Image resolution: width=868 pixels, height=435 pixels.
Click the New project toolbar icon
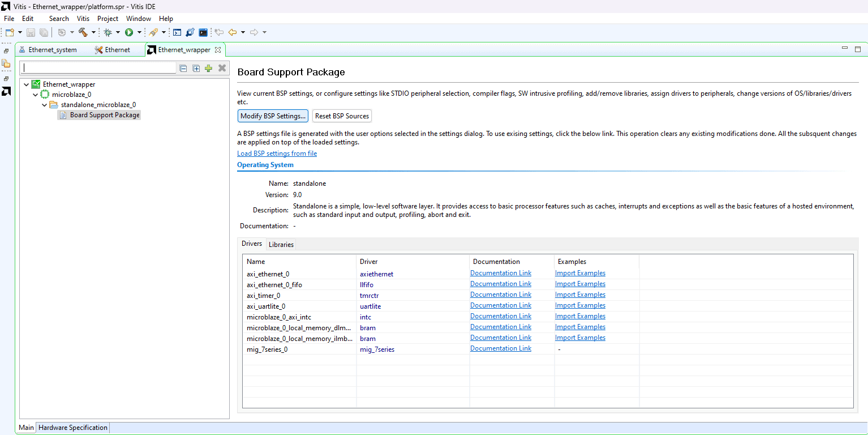coord(10,32)
